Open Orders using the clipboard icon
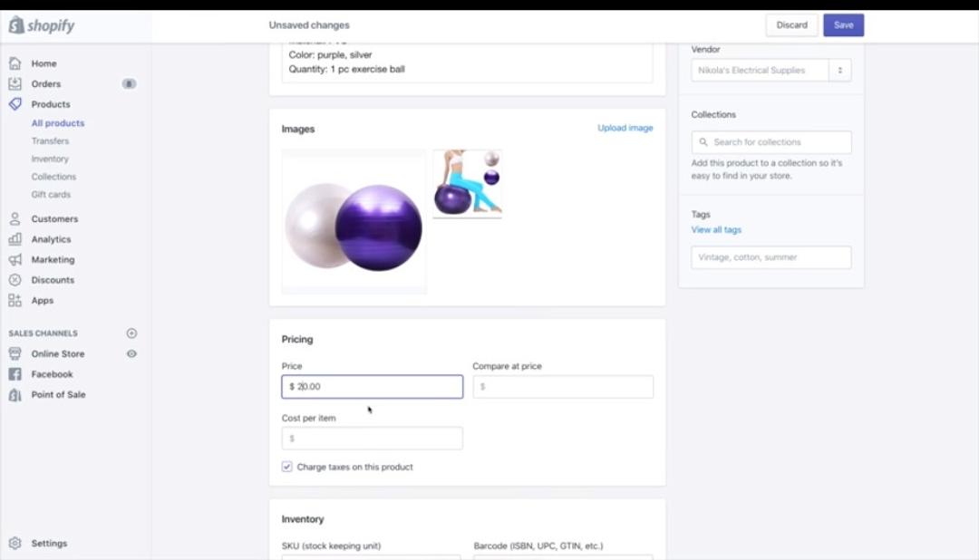 pyautogui.click(x=14, y=83)
